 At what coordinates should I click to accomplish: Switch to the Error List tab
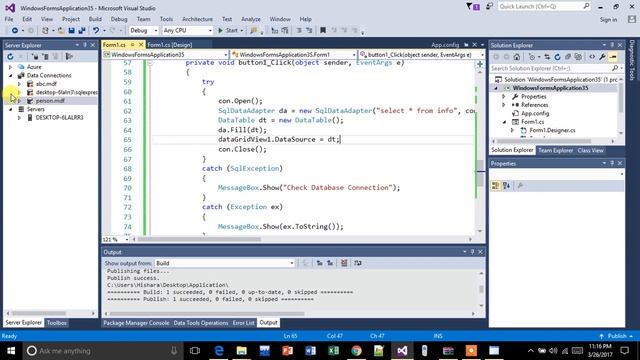pyautogui.click(x=243, y=322)
